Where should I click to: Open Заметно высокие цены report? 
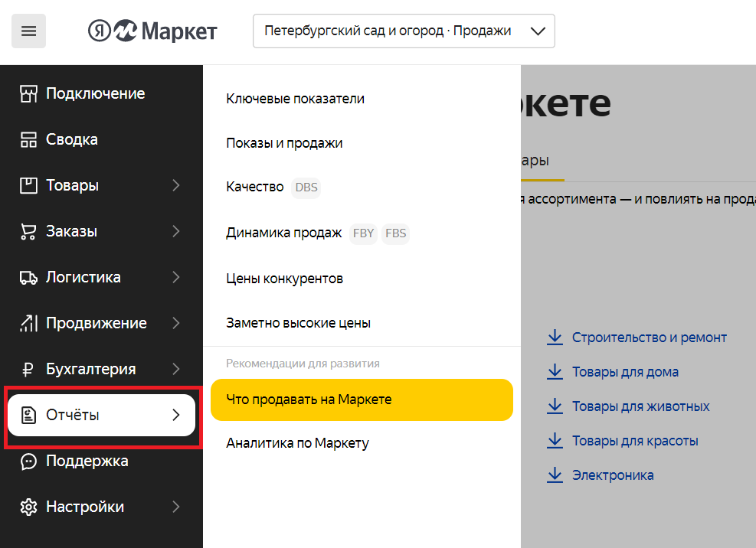298,324
